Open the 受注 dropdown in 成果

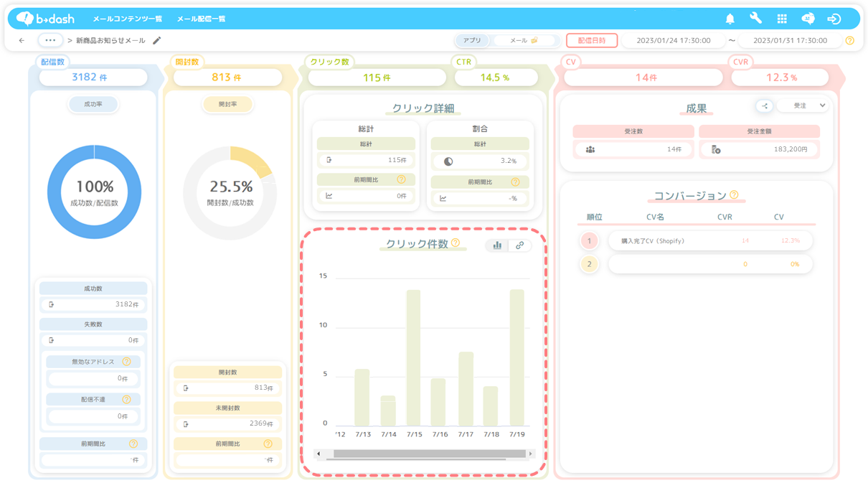803,106
